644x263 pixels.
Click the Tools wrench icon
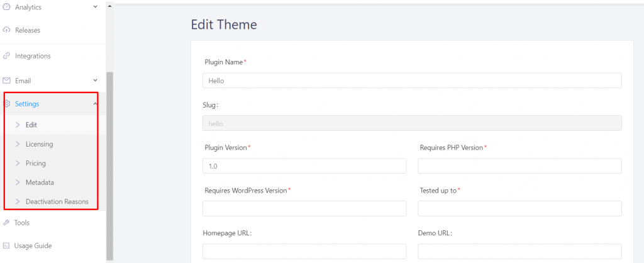pos(6,223)
